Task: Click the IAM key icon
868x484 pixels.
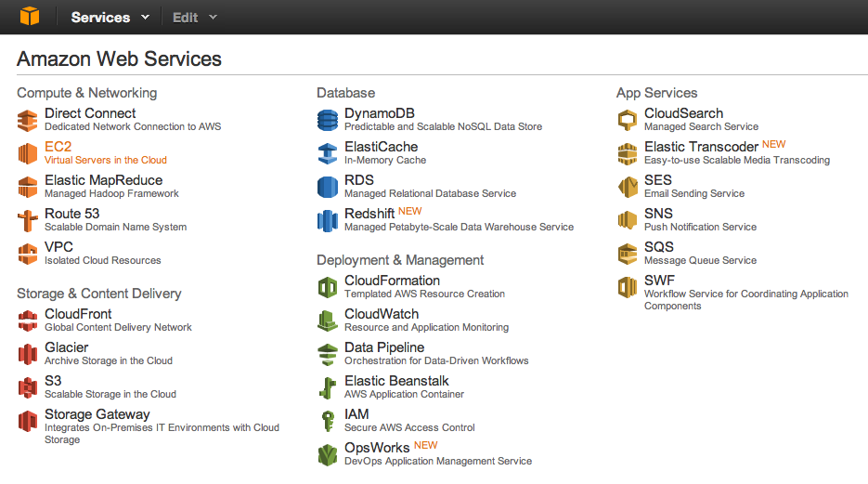Action: [x=328, y=421]
